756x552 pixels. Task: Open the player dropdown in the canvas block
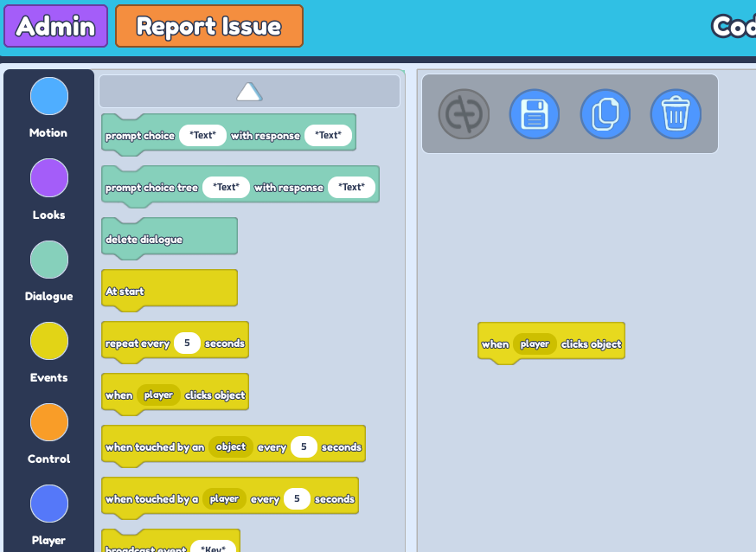click(535, 343)
